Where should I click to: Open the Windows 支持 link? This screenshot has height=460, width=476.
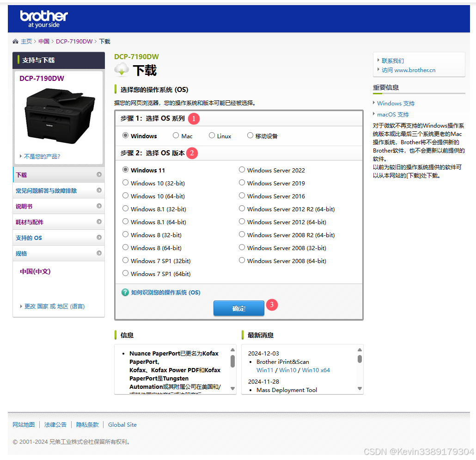[396, 104]
